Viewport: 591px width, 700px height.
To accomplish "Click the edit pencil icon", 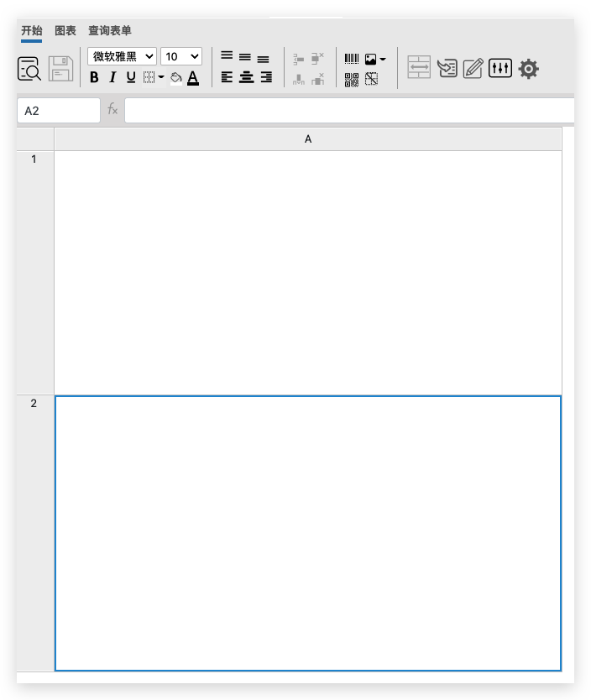I will click(x=473, y=68).
